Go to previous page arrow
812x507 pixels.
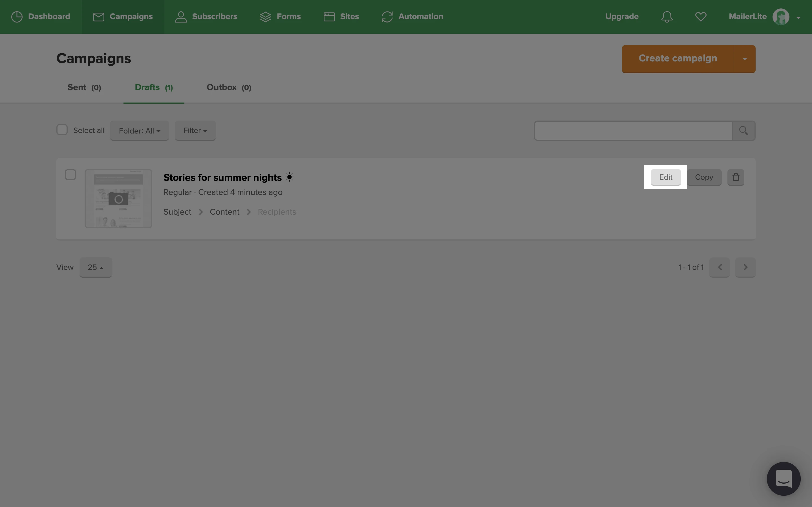coord(720,267)
